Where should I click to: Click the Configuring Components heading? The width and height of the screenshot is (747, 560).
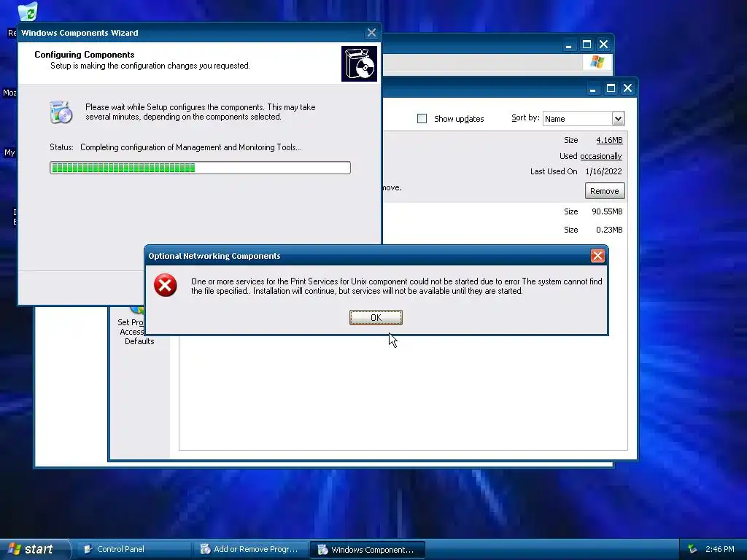click(85, 54)
